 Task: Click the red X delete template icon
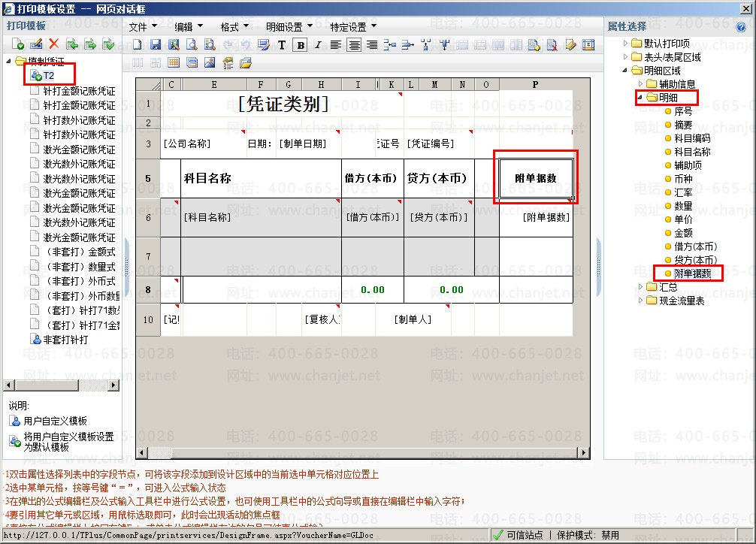tap(54, 44)
